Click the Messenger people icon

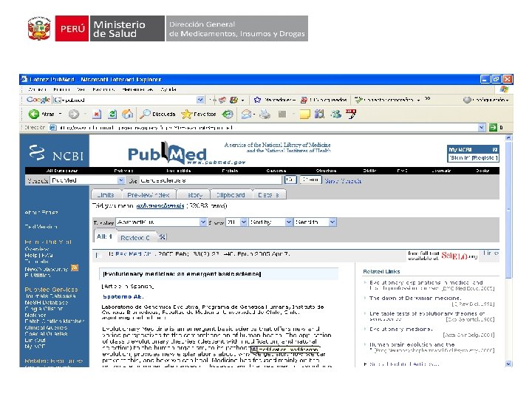click(335, 115)
